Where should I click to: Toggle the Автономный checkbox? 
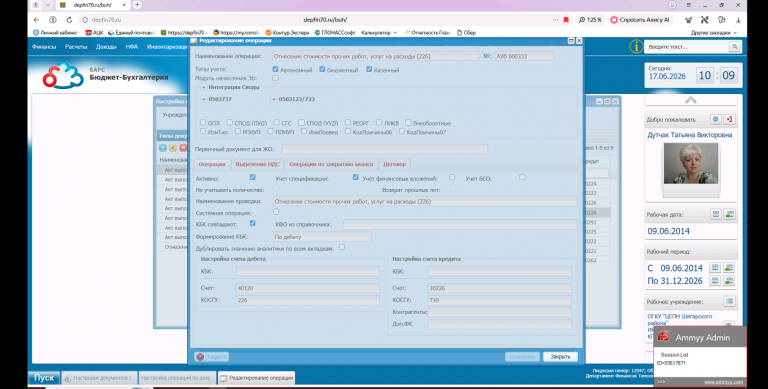coord(275,69)
